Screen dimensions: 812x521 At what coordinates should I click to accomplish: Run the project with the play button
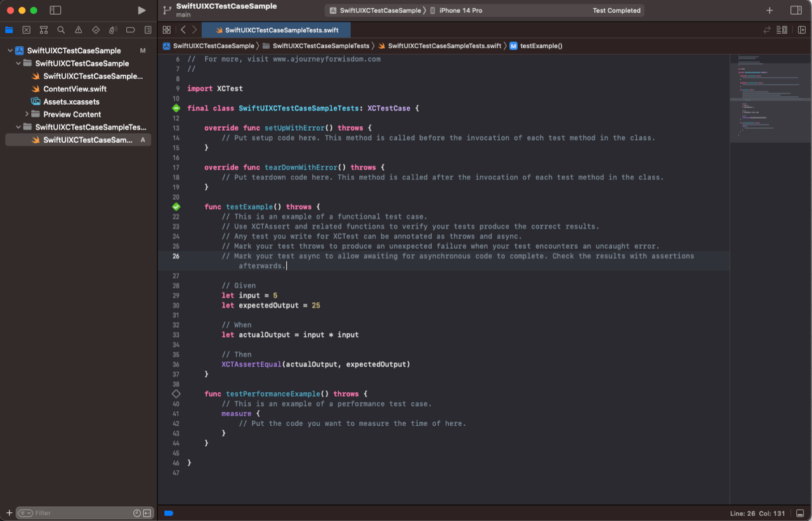click(x=141, y=10)
